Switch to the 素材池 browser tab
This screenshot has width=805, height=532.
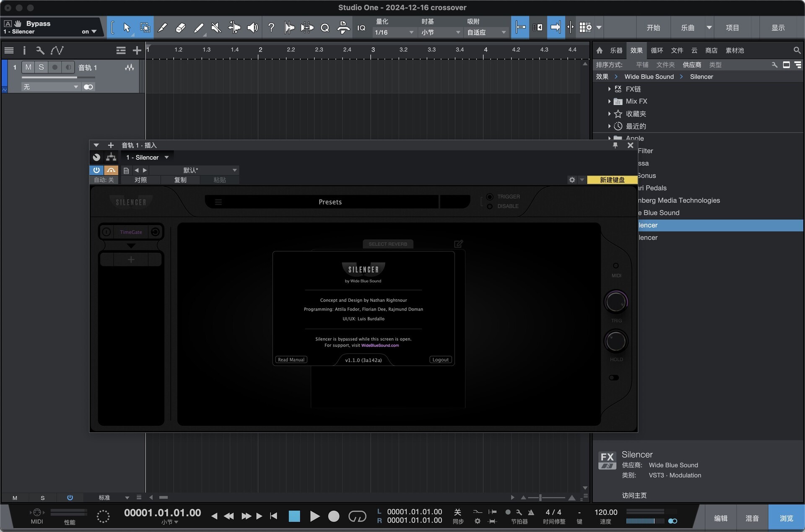(x=735, y=50)
